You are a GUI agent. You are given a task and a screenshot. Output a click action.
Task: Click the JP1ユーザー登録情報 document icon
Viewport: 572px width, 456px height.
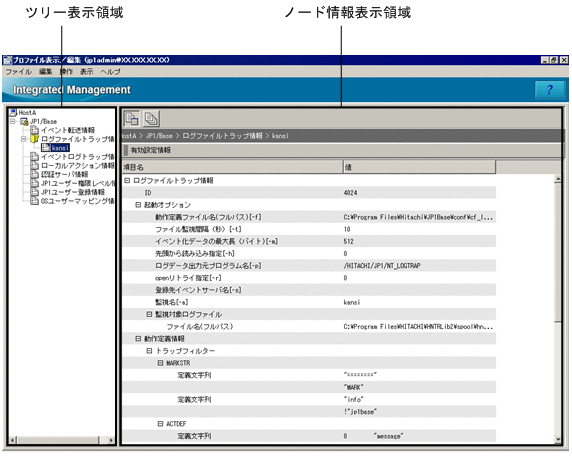35,192
